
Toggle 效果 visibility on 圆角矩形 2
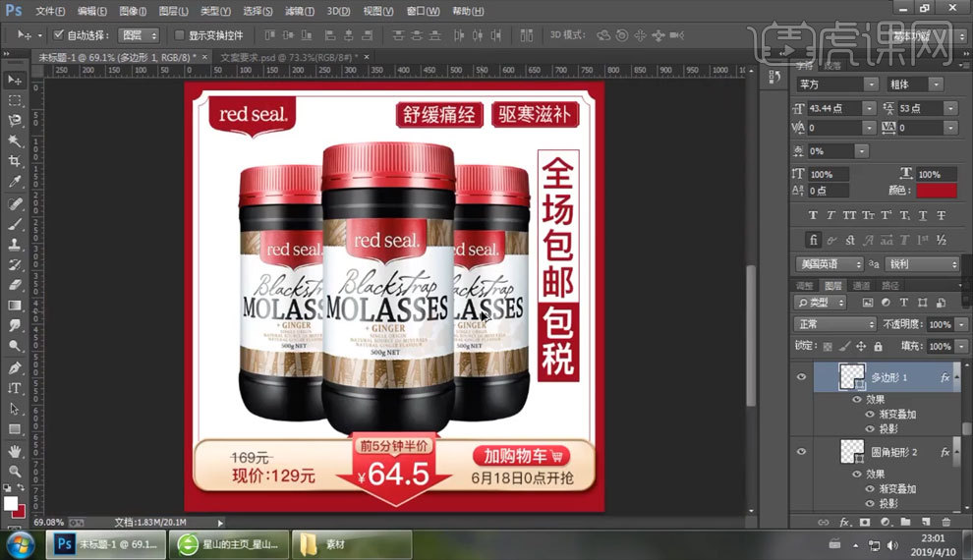coord(857,474)
